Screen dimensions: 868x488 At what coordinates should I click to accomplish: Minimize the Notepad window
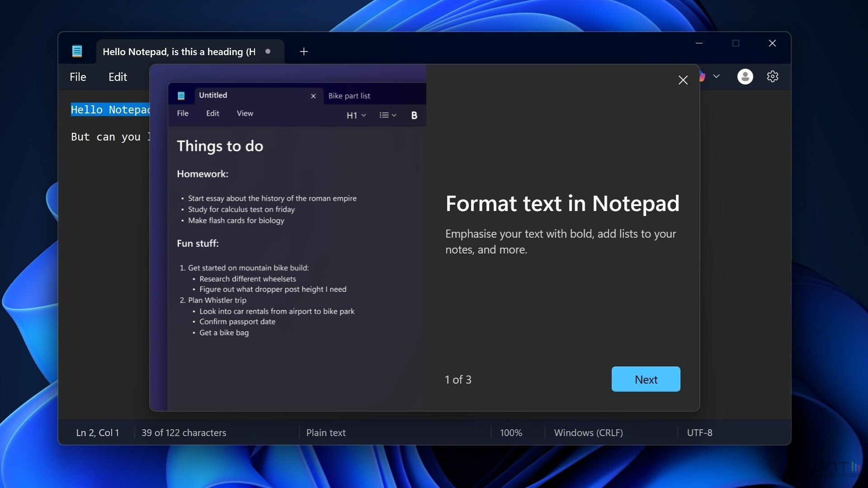pyautogui.click(x=699, y=43)
